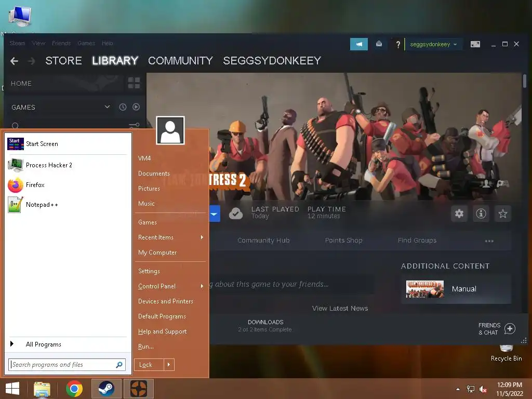The image size is (532, 399).
Task: Click the friends who play icon on banner
Action: [486, 183]
